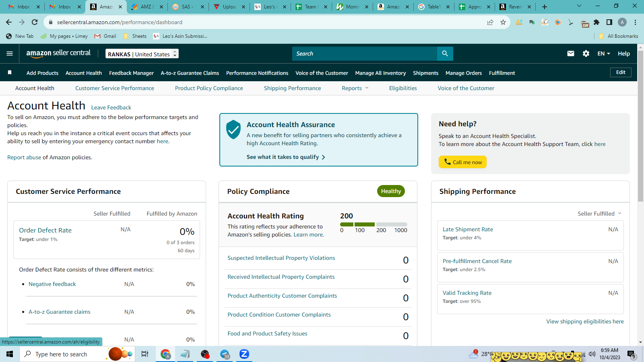Open the OBS Studio taskbar icon

pos(205,354)
